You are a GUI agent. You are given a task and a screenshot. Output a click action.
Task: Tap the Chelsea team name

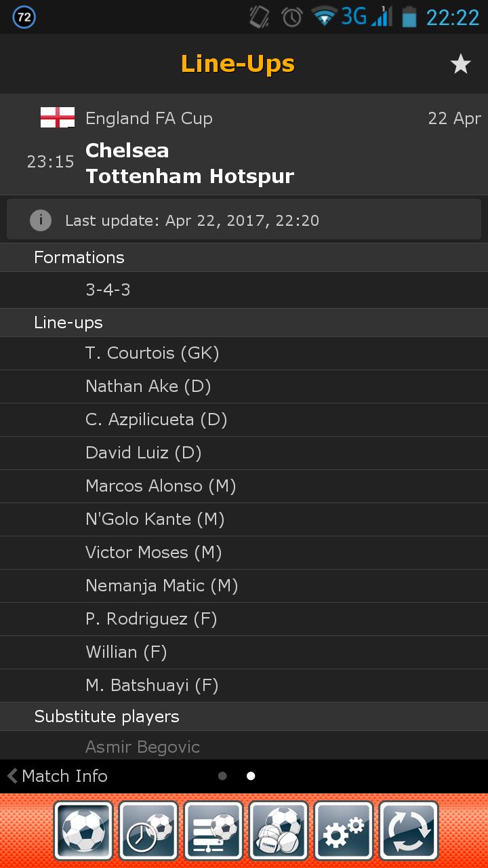(127, 151)
